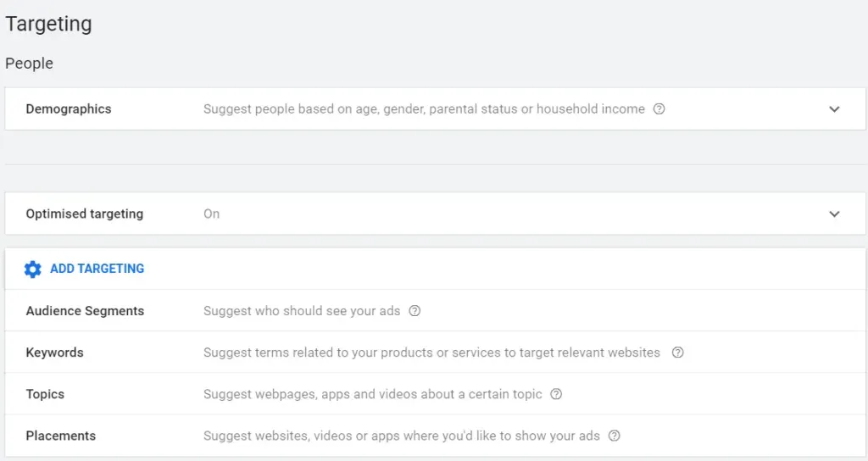The height and width of the screenshot is (461, 868).
Task: Click the Optimised targeting label
Action: [x=85, y=214]
